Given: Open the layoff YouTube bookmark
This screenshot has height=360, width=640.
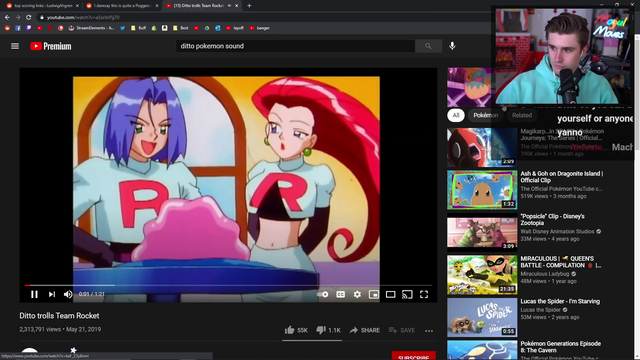Looking at the screenshot, I should coord(235,28).
